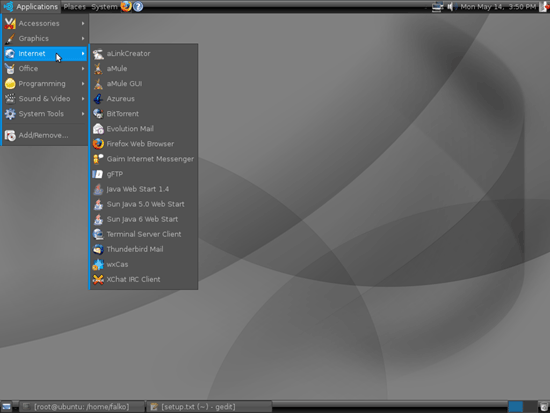Switch to the root@ubuntu terminal taskbar button

(81, 407)
